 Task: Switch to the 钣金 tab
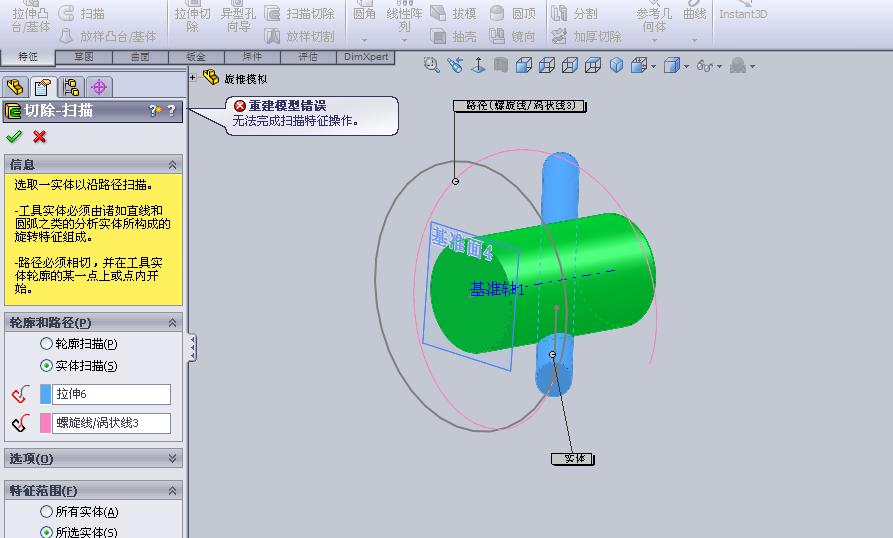pos(196,56)
